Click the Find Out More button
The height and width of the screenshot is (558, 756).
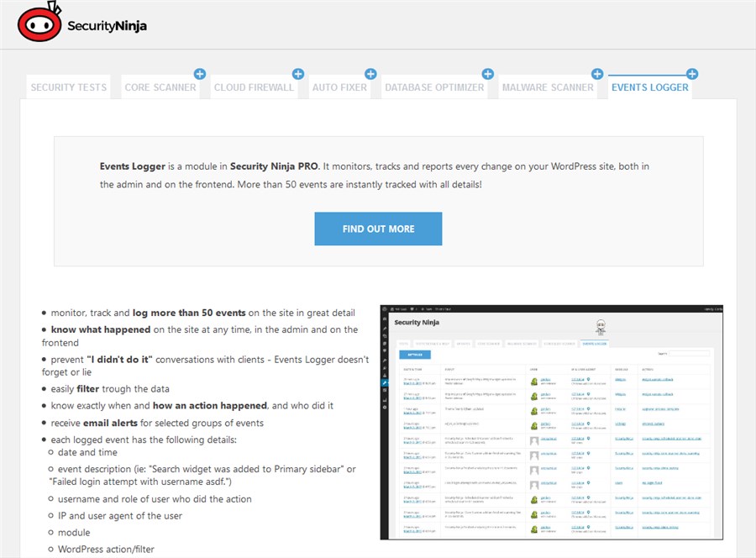pyautogui.click(x=379, y=229)
